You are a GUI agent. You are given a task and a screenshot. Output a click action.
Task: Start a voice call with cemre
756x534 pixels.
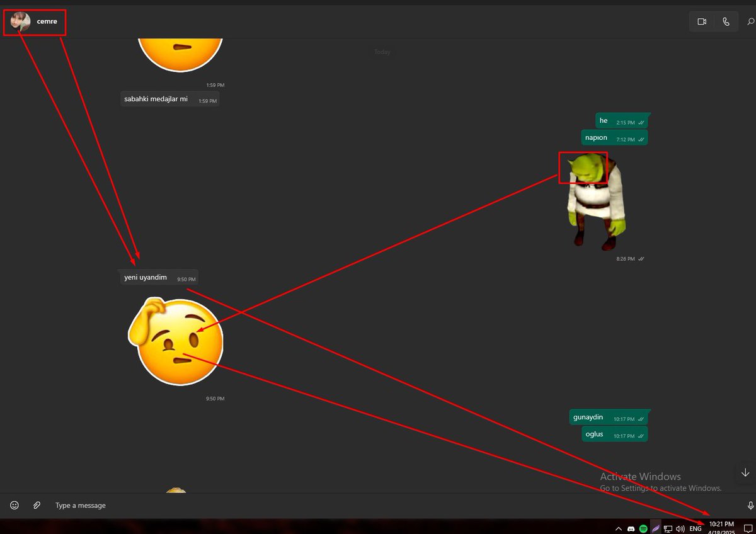(x=726, y=21)
